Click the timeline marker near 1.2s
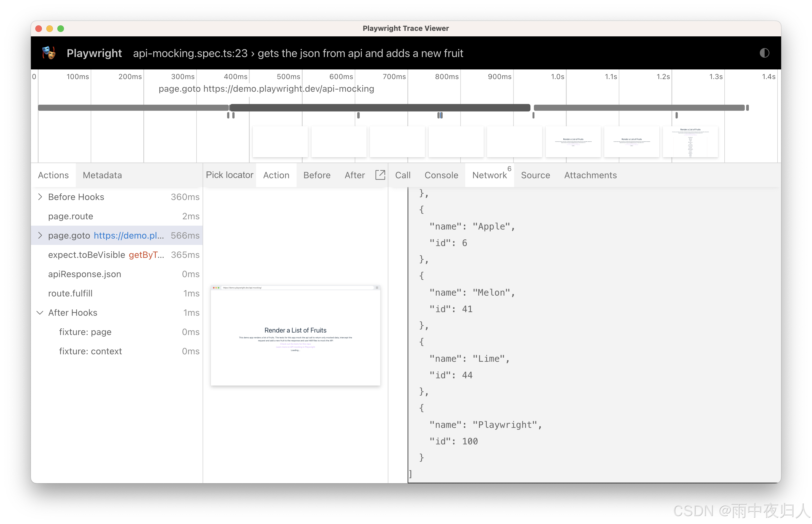The height and width of the screenshot is (524, 812). click(x=676, y=115)
